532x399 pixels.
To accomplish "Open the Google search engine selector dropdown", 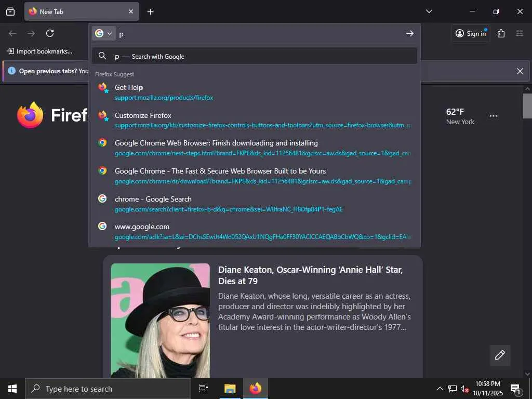I will 103,33.
